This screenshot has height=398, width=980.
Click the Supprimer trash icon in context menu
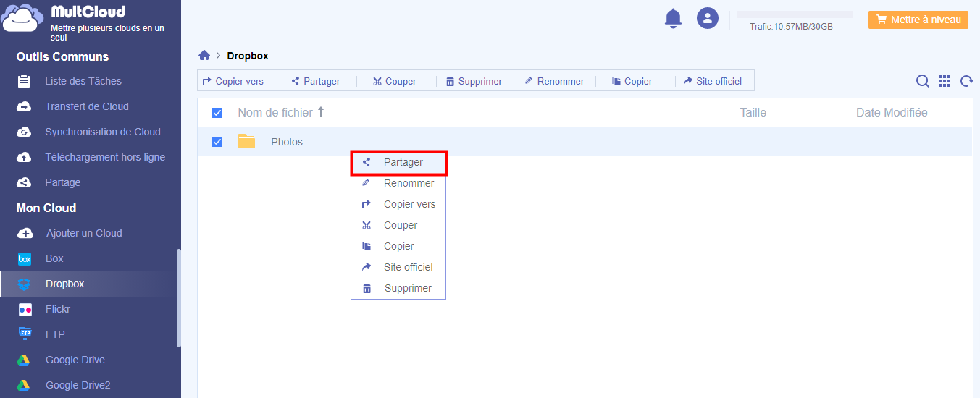367,288
